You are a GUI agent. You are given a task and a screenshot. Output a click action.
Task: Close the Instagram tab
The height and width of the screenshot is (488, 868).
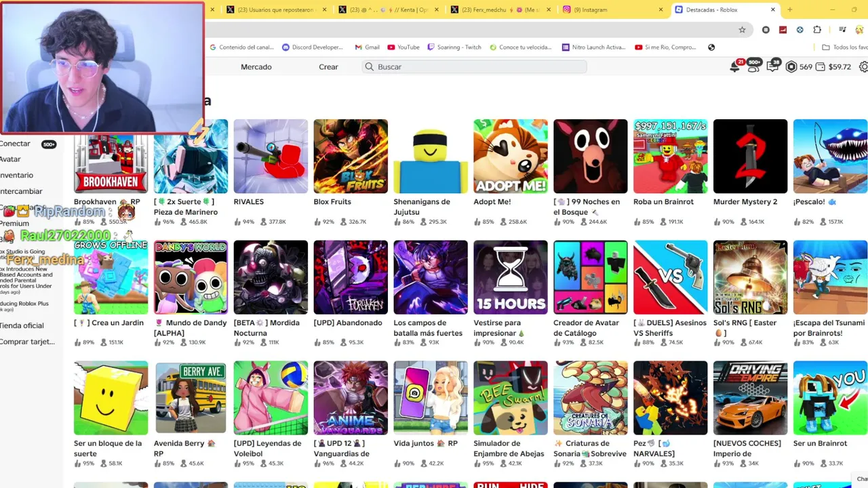[661, 9]
